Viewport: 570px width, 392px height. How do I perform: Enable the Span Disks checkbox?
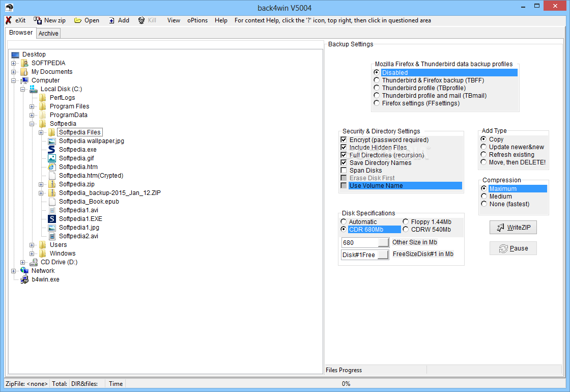[x=344, y=170]
